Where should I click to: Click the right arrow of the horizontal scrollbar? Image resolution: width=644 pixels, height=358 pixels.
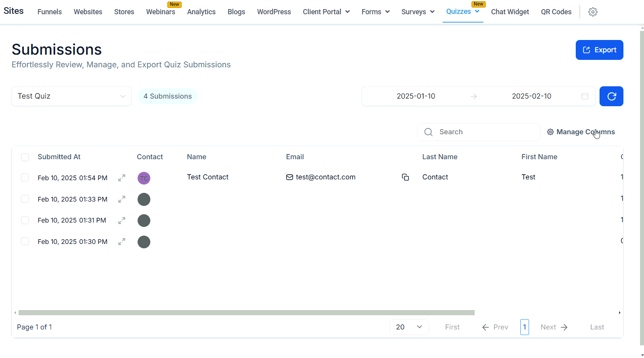pyautogui.click(x=619, y=313)
